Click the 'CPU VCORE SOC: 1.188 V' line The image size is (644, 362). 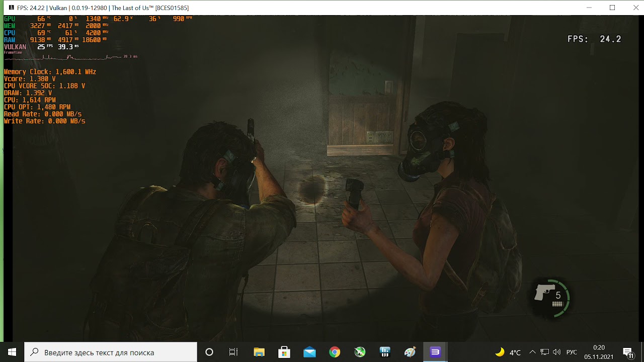click(44, 86)
